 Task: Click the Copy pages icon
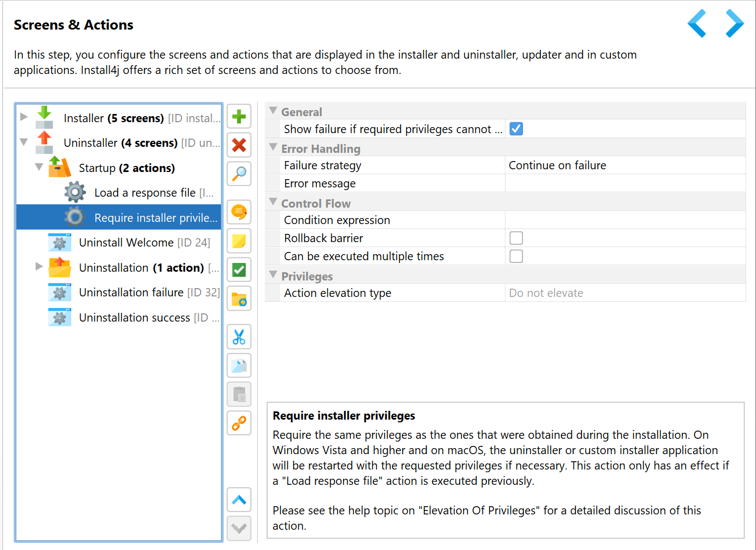click(239, 365)
